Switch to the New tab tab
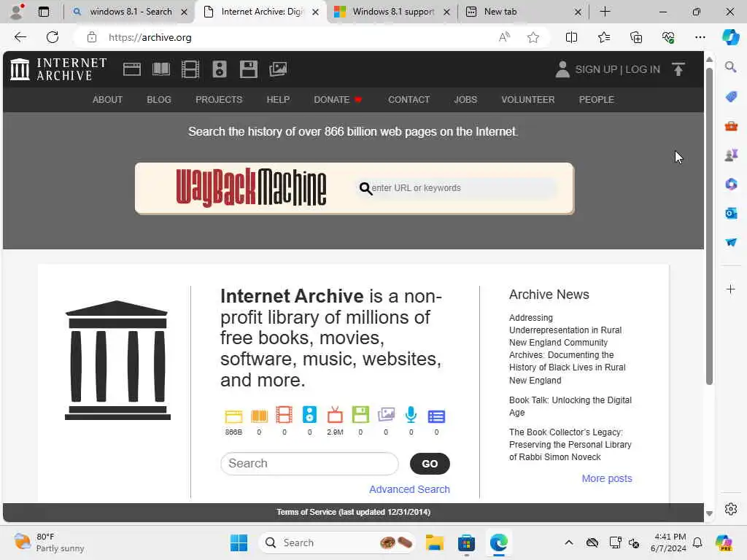747x560 pixels. click(x=523, y=12)
